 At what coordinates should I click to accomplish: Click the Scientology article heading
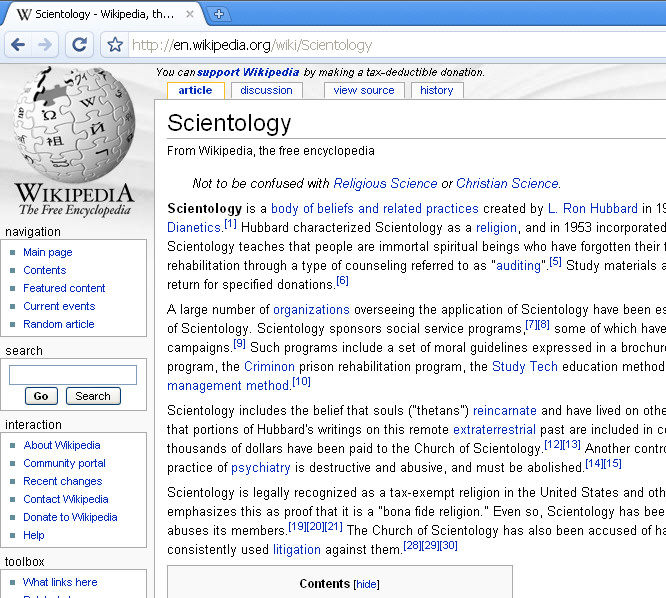pos(229,123)
